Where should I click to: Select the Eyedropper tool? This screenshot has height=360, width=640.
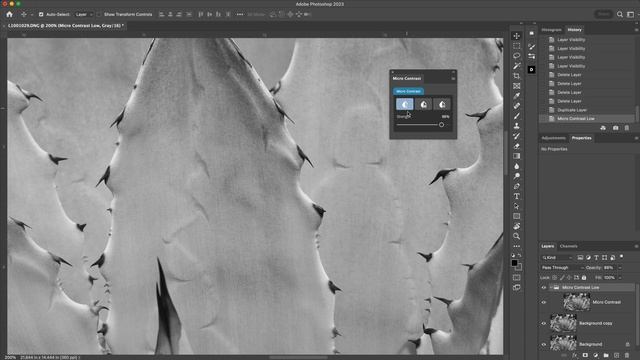coord(517,96)
